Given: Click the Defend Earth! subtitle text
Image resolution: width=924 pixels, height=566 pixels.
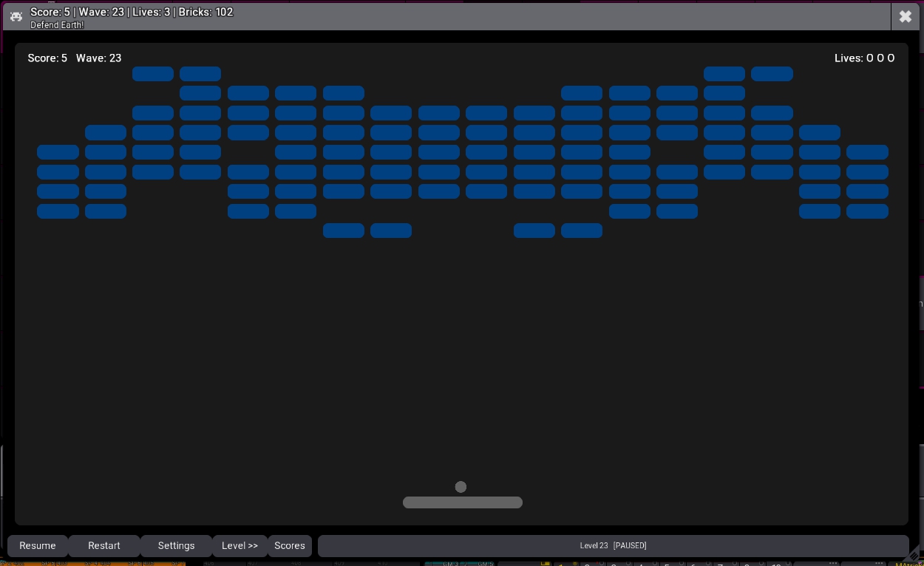Looking at the screenshot, I should click(x=57, y=25).
